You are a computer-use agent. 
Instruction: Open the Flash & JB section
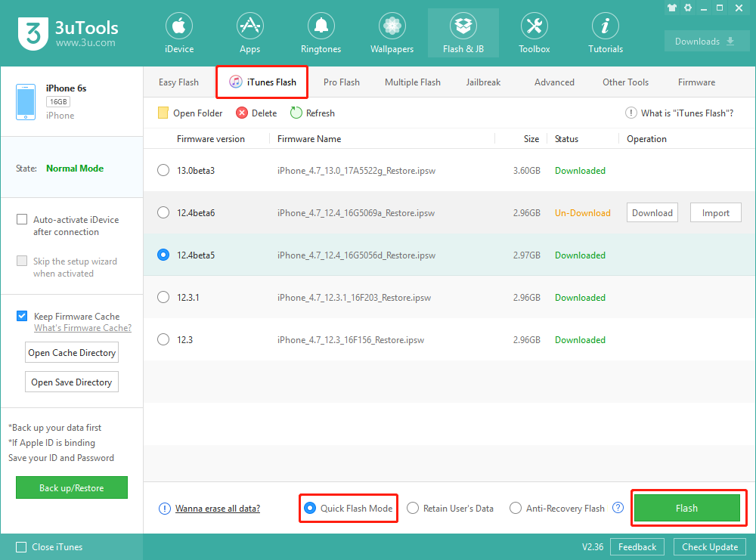pos(463,34)
